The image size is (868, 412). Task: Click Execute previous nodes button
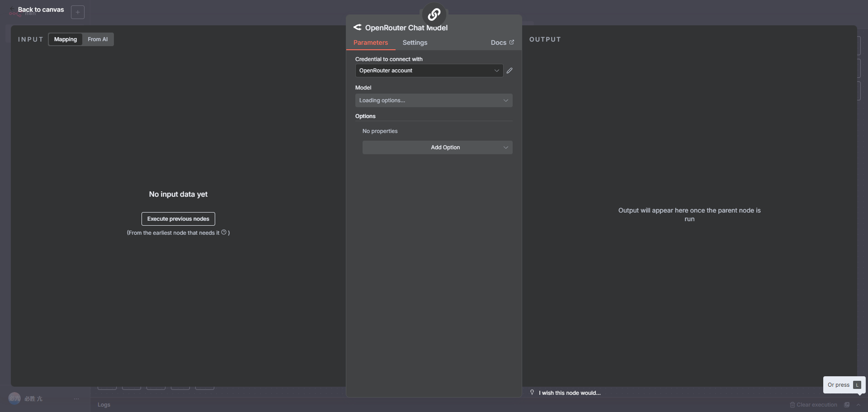pyautogui.click(x=178, y=219)
